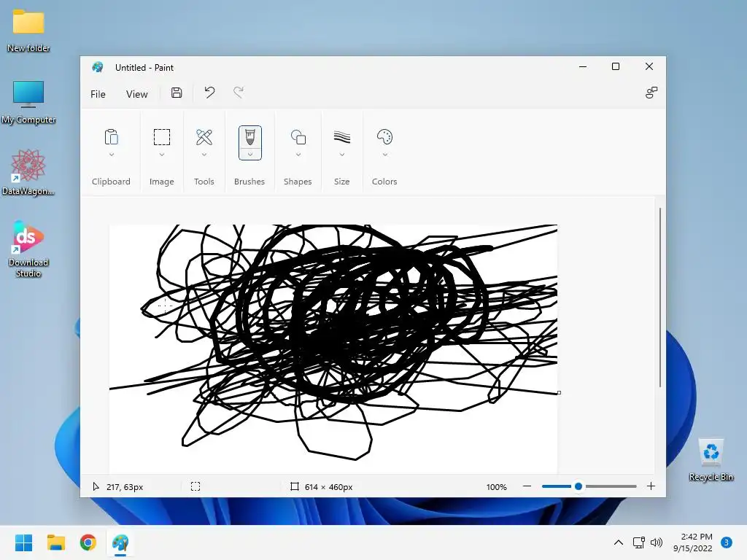Screen dimensions: 747x560
Task: Select the My Computer desktop icon
Action: (28, 102)
